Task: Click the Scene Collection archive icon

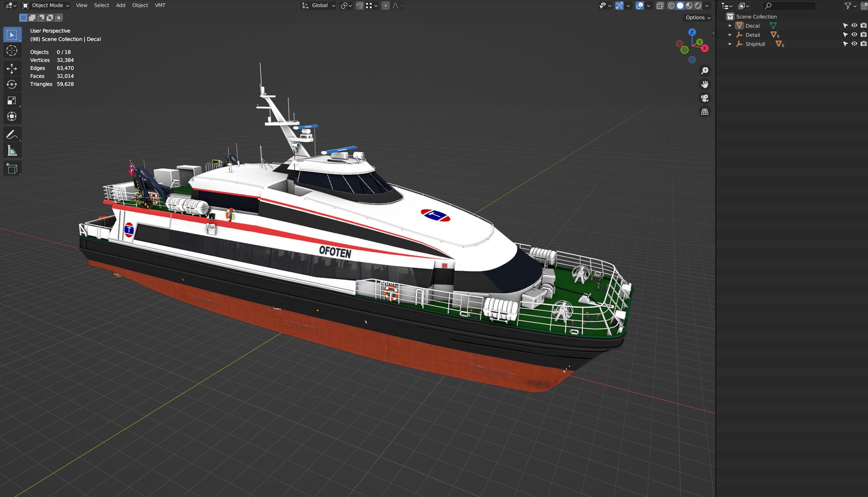Action: point(730,16)
